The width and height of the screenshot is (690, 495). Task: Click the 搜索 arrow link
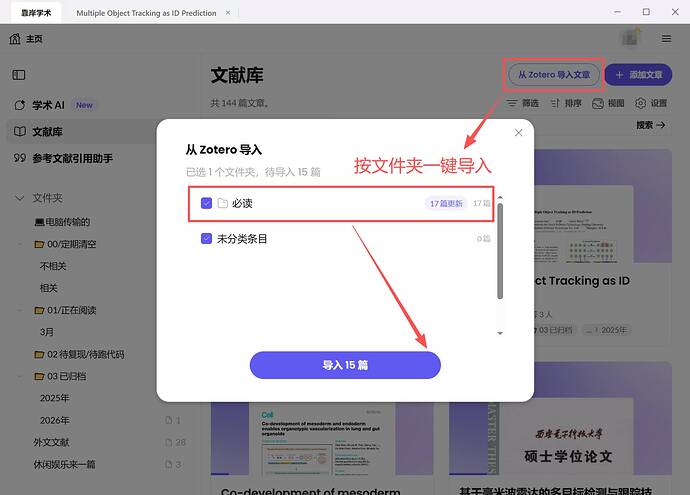click(x=650, y=125)
